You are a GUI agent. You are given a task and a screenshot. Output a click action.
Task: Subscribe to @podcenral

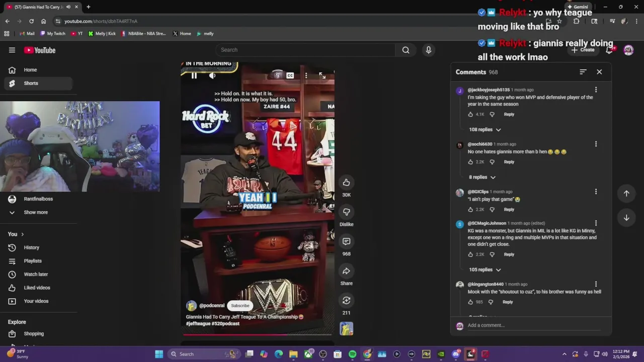240,306
